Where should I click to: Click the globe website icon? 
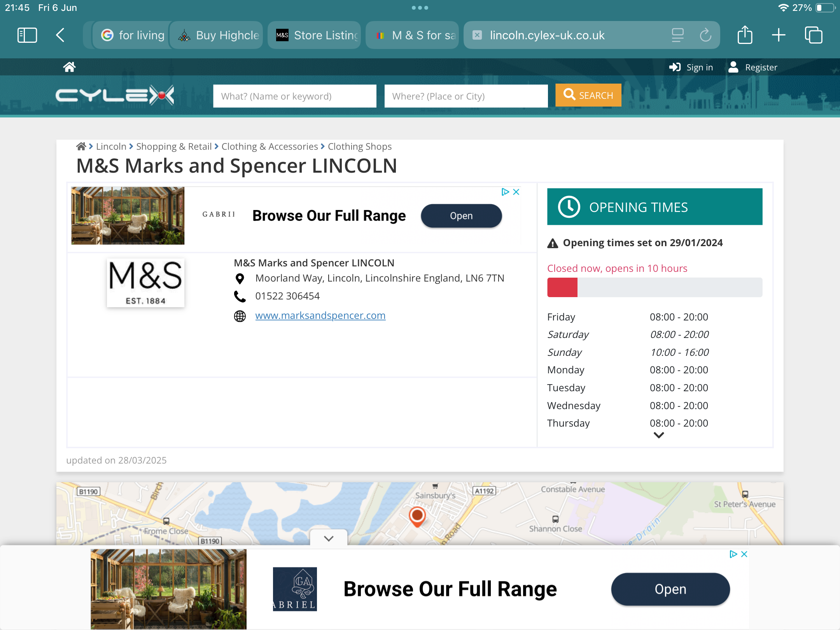click(240, 316)
